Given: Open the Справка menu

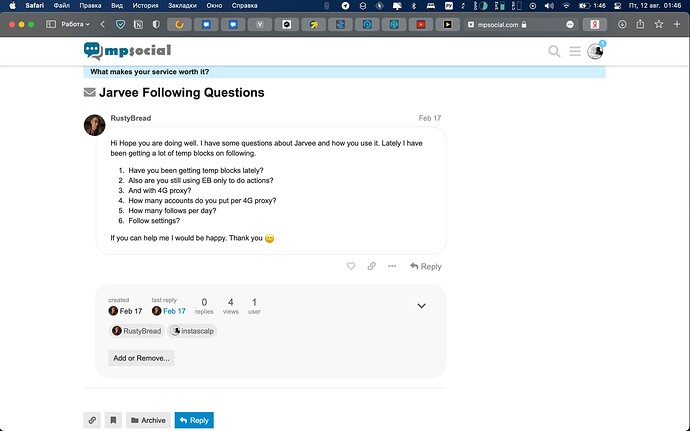Looking at the screenshot, I should pos(244,6).
